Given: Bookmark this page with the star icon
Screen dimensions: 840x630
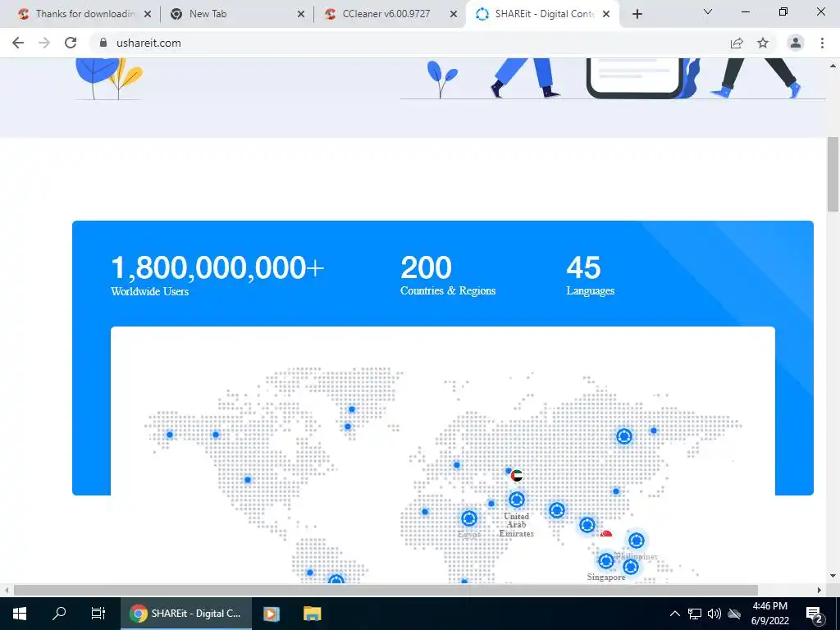Looking at the screenshot, I should [763, 43].
